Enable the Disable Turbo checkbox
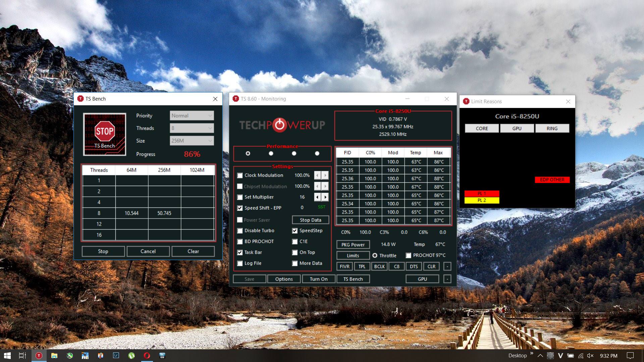Viewport: 644px width, 362px height. click(x=240, y=231)
